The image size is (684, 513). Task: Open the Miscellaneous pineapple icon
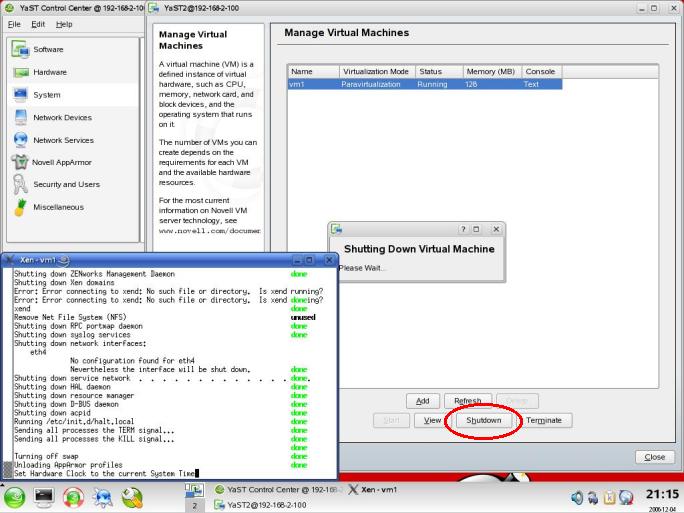click(x=20, y=207)
